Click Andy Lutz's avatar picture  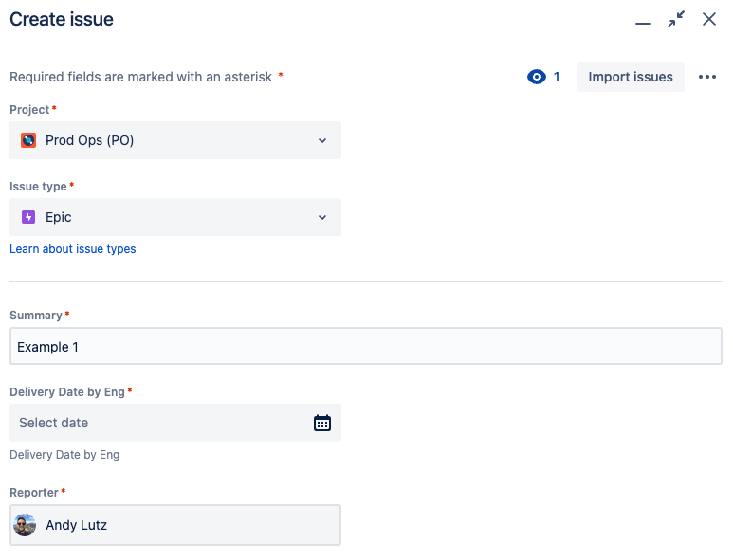pyautogui.click(x=26, y=525)
